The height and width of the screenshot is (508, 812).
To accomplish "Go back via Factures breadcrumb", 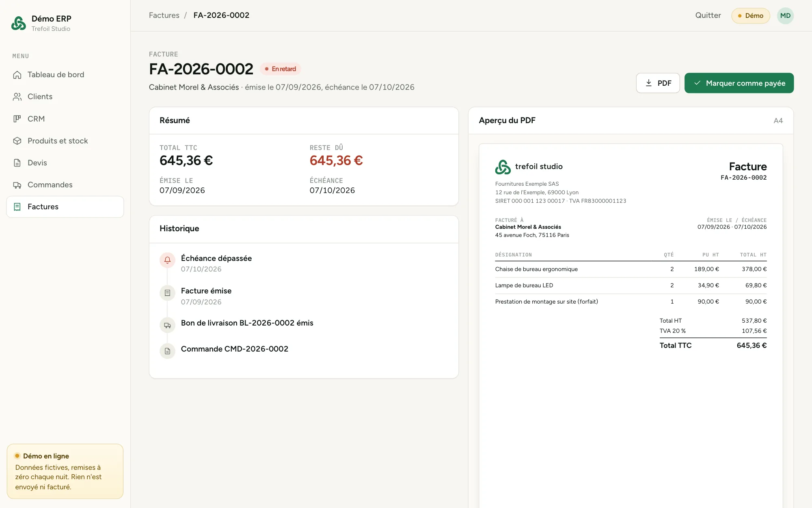I will (x=164, y=15).
